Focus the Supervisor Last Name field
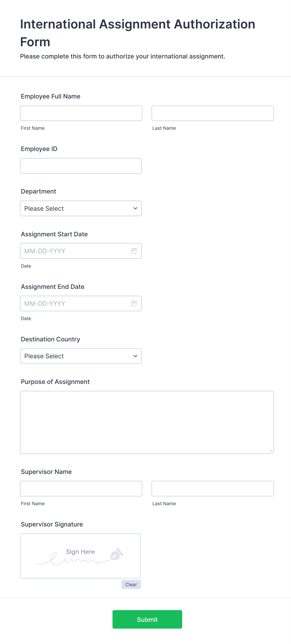291x644 pixels. (213, 489)
